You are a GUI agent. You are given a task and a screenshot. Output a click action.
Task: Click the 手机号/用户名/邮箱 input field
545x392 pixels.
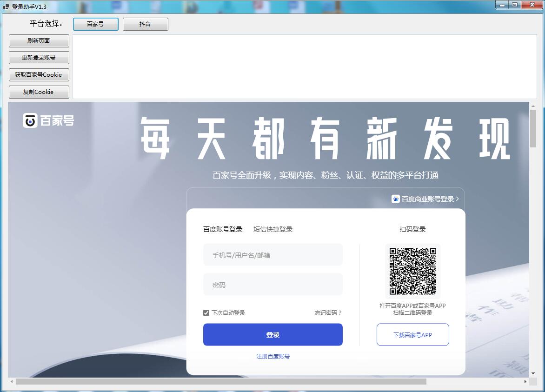click(273, 255)
